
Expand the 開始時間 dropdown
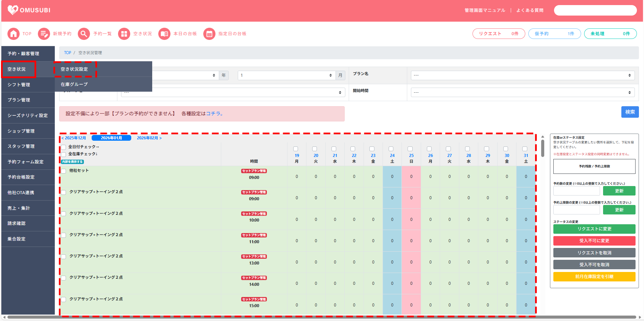coord(522,92)
